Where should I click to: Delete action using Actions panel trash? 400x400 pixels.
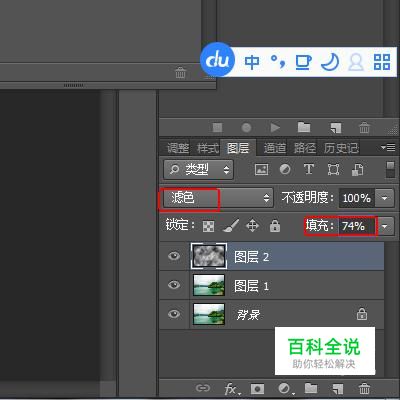click(x=364, y=127)
